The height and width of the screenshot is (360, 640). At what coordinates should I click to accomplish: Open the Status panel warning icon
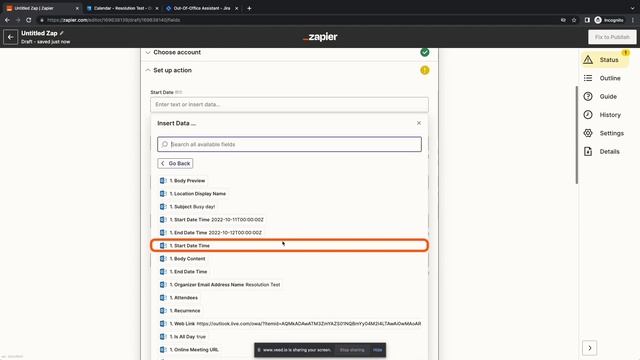[x=588, y=60]
